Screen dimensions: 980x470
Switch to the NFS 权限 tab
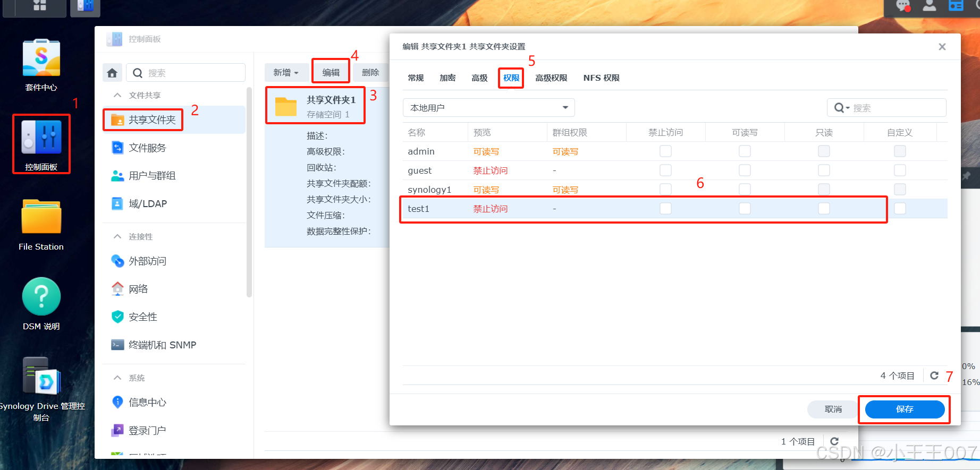(601, 78)
